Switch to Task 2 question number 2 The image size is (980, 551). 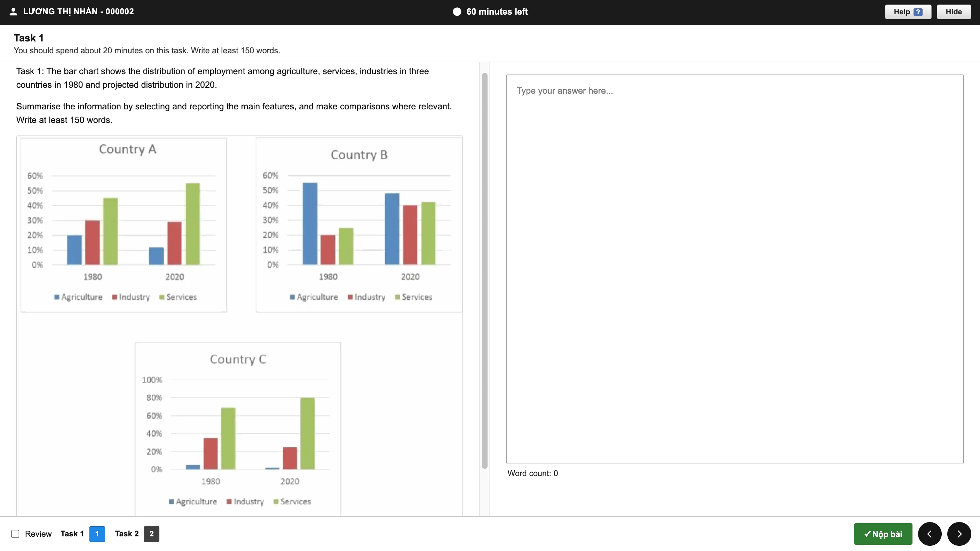pos(151,534)
